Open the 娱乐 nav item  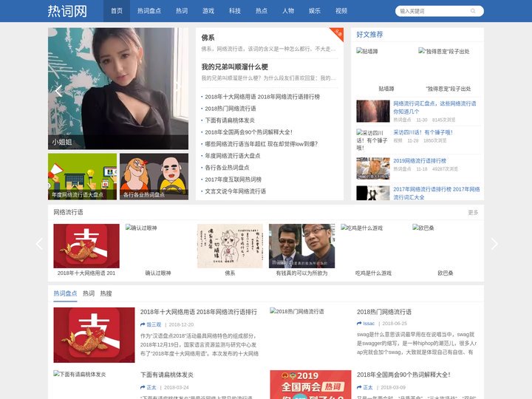(315, 11)
